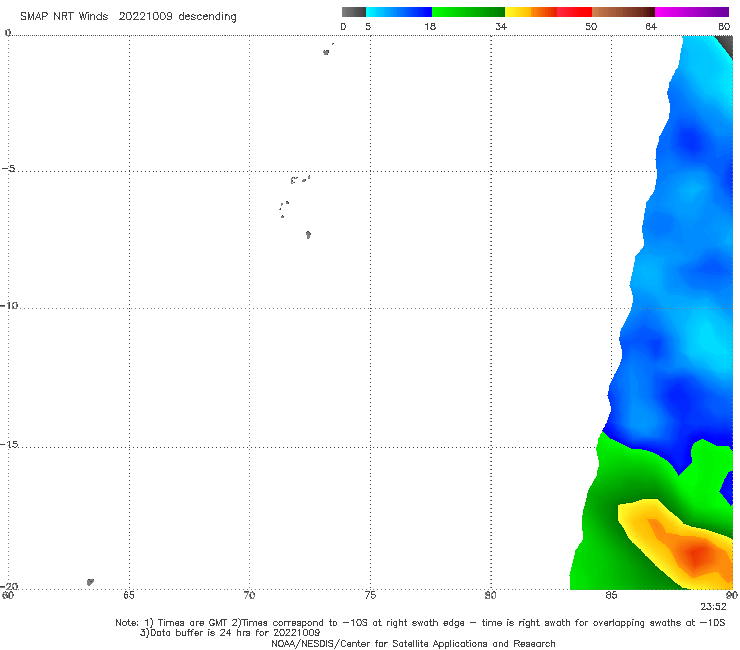Click longitude axis label '65'

click(129, 595)
